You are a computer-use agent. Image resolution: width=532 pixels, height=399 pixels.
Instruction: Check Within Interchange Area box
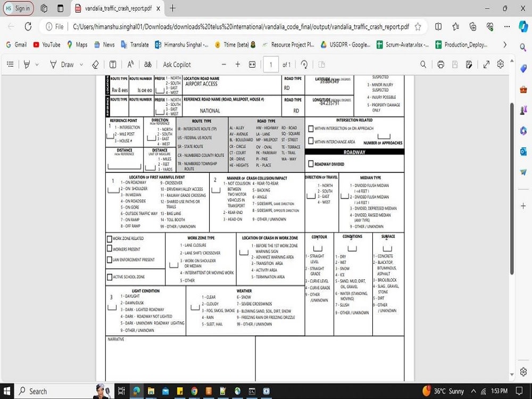(311, 141)
